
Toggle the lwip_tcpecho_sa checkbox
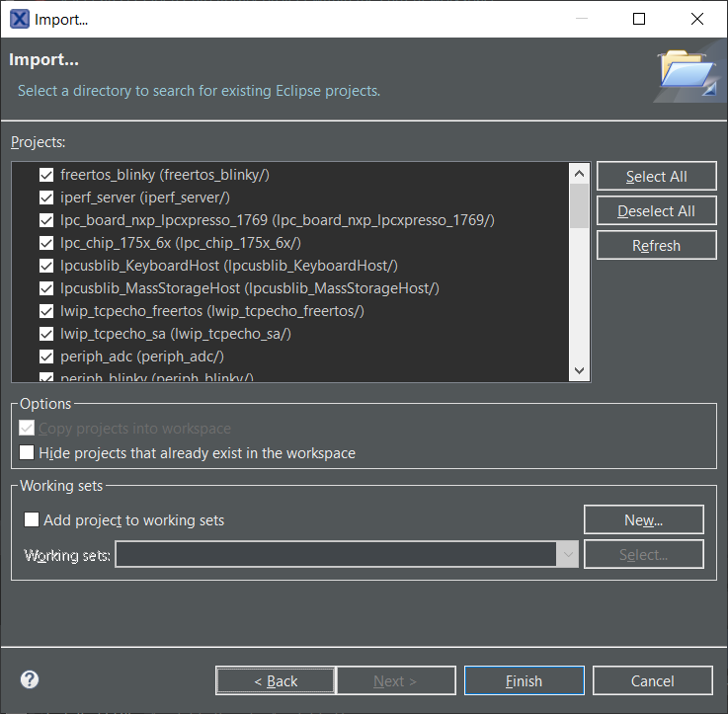click(46, 334)
